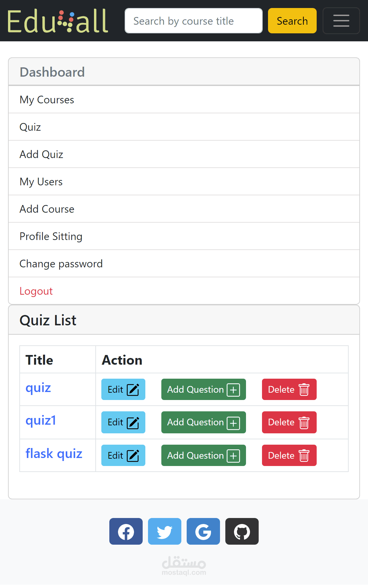This screenshot has height=588, width=368.
Task: Open the quiz1 title link
Action: [41, 420]
